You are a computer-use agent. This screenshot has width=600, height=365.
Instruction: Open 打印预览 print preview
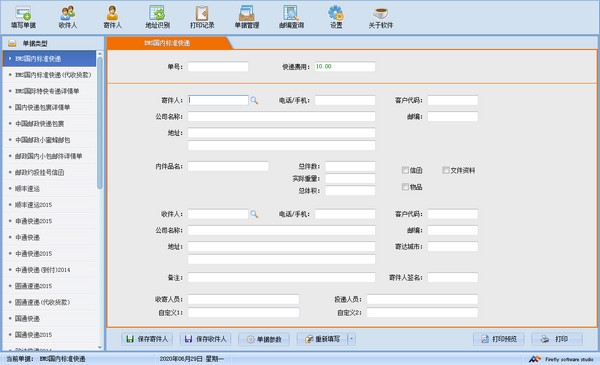click(499, 339)
